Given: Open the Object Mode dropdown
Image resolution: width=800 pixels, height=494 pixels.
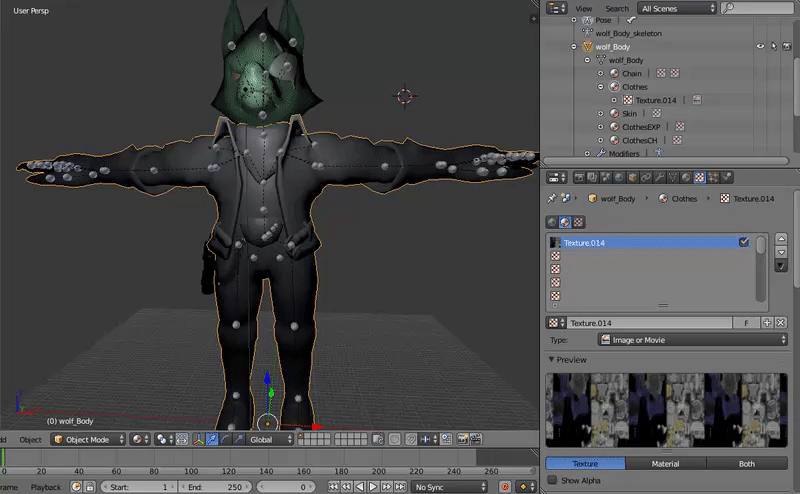Looking at the screenshot, I should pyautogui.click(x=88, y=439).
